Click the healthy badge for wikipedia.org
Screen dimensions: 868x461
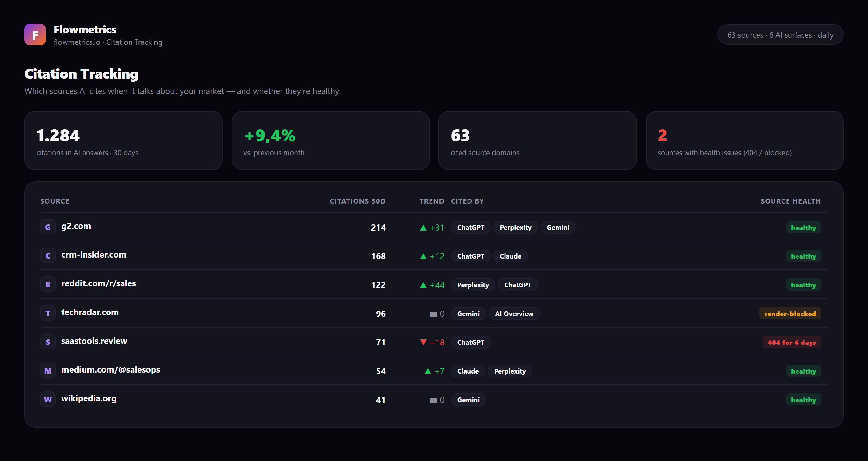tap(804, 400)
